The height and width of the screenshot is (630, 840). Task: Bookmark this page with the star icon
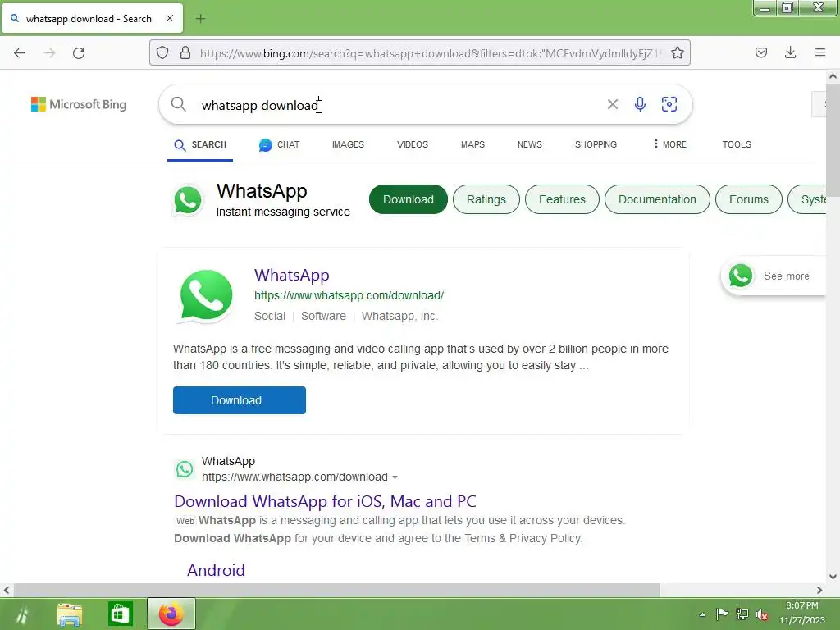click(x=677, y=53)
